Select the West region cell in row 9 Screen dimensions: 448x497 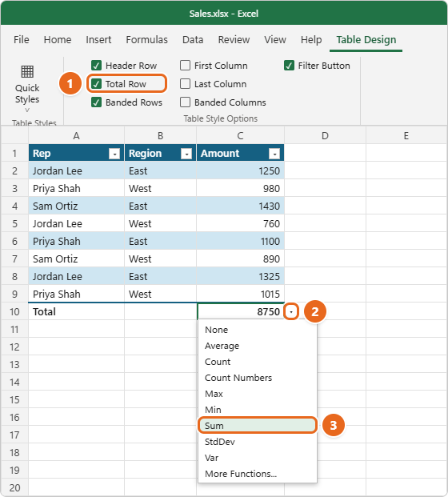coord(160,295)
